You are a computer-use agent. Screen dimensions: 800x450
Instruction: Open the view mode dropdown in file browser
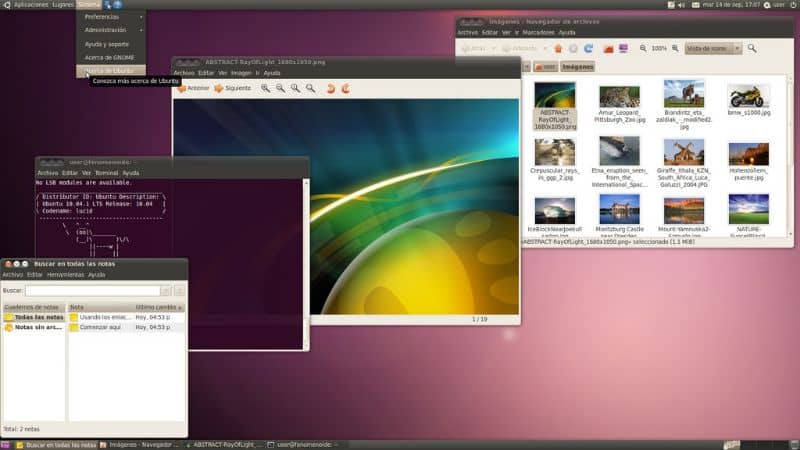click(713, 48)
